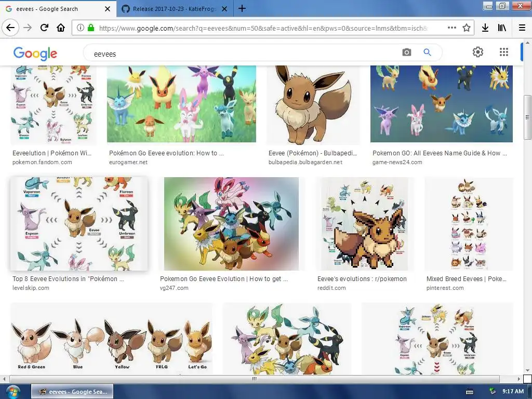Click the vg247.com source link
Image resolution: width=532 pixels, height=399 pixels.
(174, 288)
